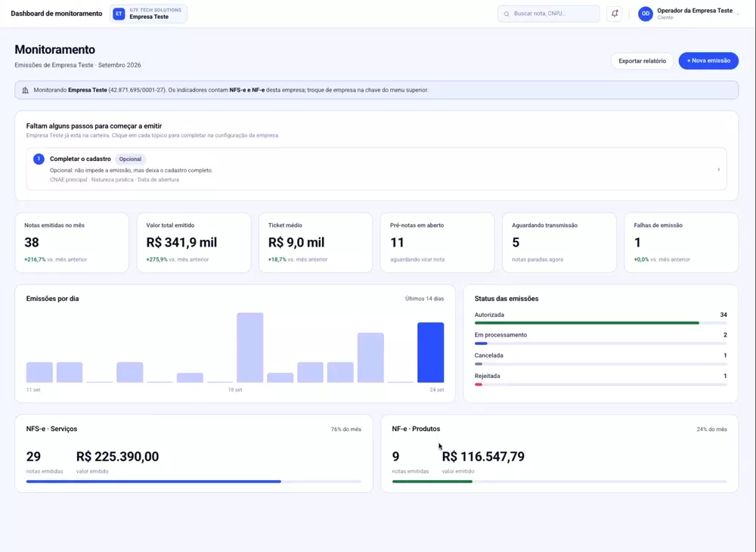Click the notification bell icon
The height and width of the screenshot is (552, 756).
614,14
